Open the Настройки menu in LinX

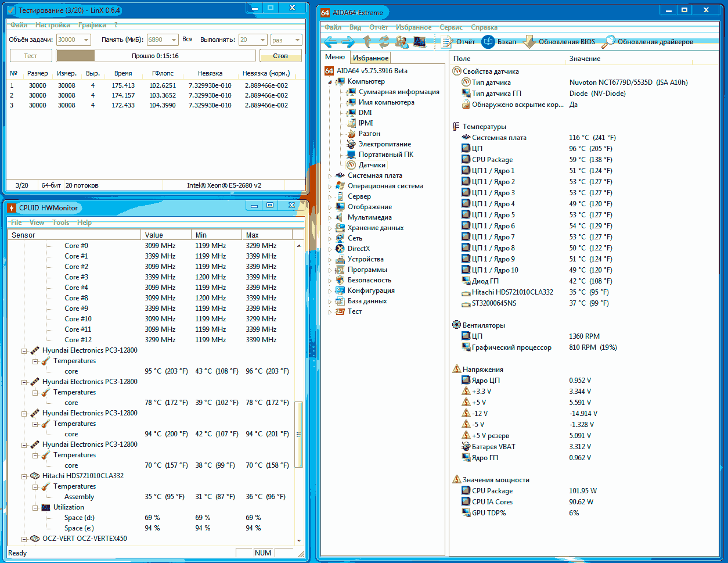(x=53, y=25)
